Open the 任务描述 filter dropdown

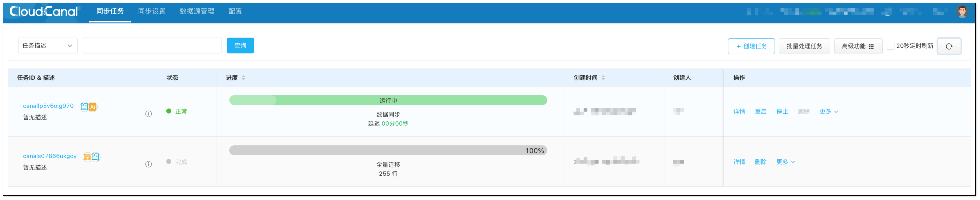click(48, 46)
